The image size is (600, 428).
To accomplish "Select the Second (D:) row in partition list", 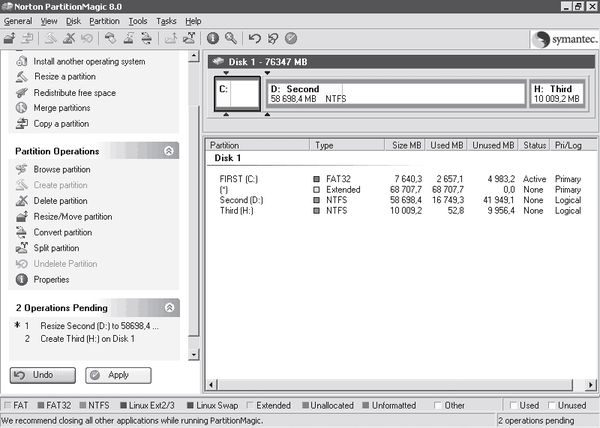I will coord(240,199).
